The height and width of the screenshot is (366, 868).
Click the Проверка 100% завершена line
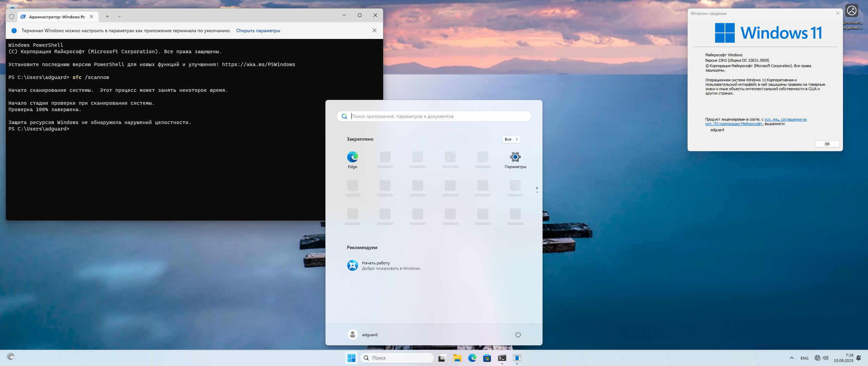(45, 109)
